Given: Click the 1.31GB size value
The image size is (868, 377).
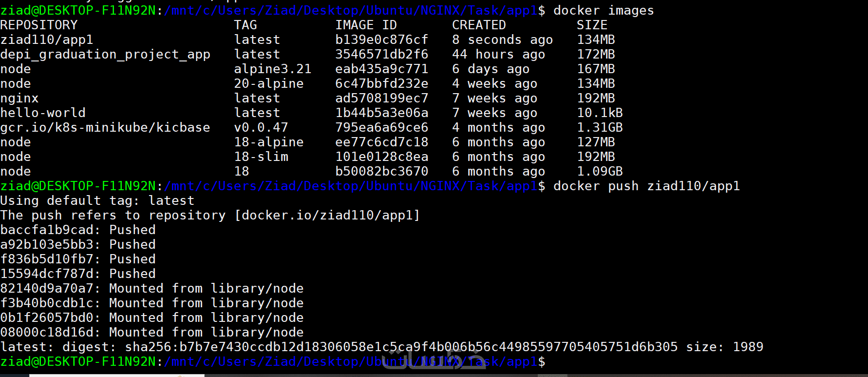Looking at the screenshot, I should [x=600, y=127].
